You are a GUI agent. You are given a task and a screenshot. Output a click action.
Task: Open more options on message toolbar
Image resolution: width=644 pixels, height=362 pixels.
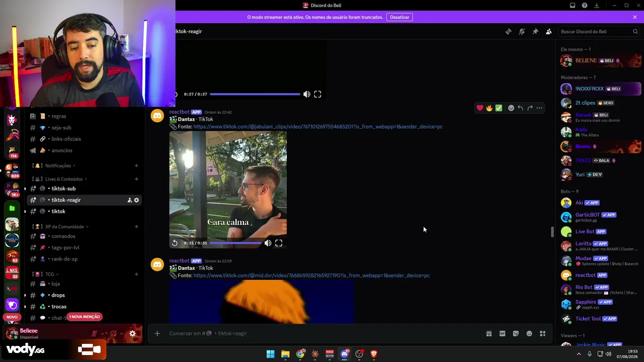pyautogui.click(x=539, y=108)
